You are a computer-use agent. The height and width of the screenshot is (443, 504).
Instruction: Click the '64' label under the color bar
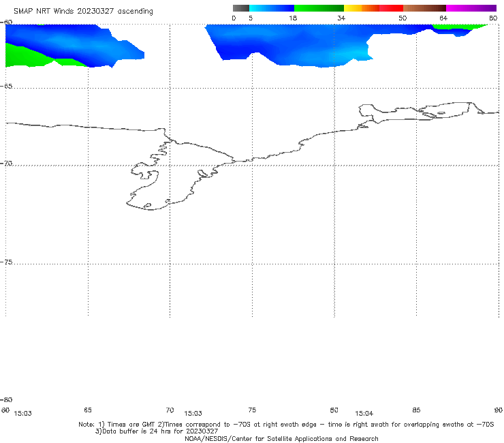coord(443,18)
